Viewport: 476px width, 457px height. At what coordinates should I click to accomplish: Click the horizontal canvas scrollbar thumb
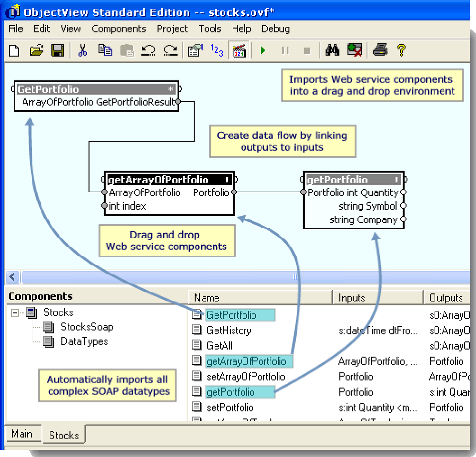[246, 277]
